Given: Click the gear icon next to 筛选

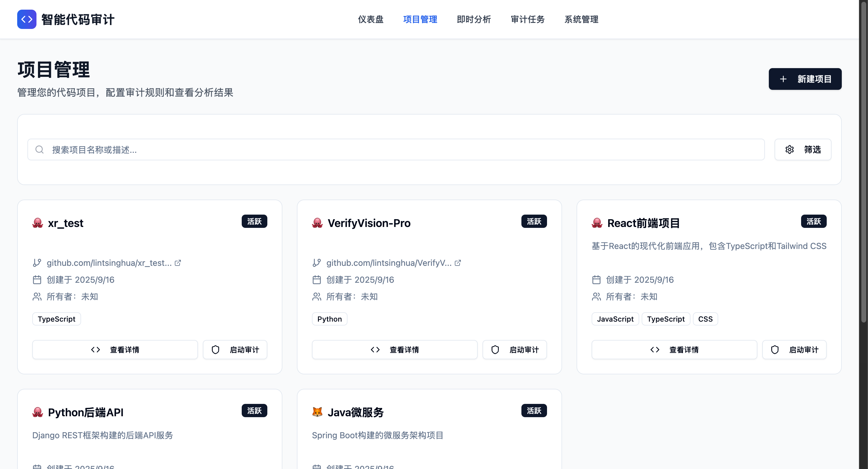Looking at the screenshot, I should pyautogui.click(x=790, y=149).
